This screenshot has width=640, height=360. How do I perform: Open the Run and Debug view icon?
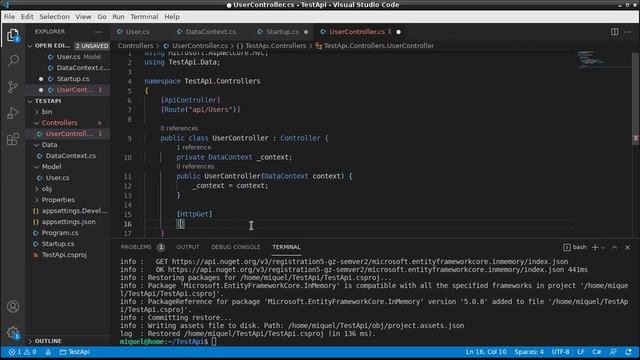(13, 113)
